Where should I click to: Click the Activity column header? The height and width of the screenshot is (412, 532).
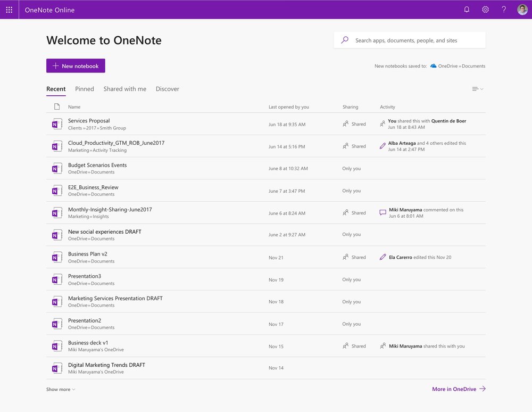(387, 107)
